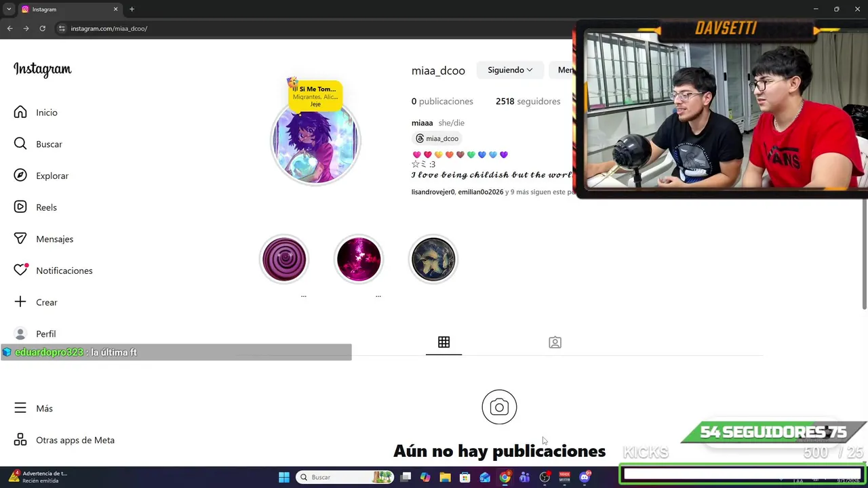Open the Buscar search magnifier icon

[x=20, y=144]
